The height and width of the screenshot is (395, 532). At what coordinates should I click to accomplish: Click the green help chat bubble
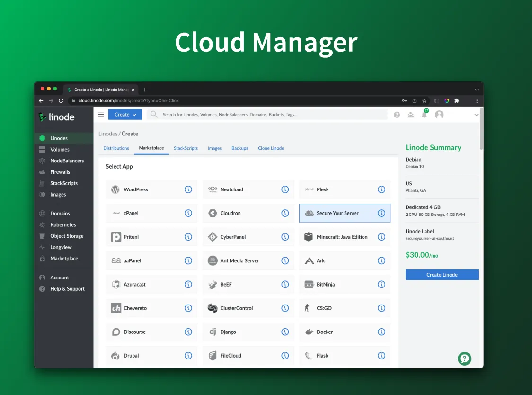point(464,359)
